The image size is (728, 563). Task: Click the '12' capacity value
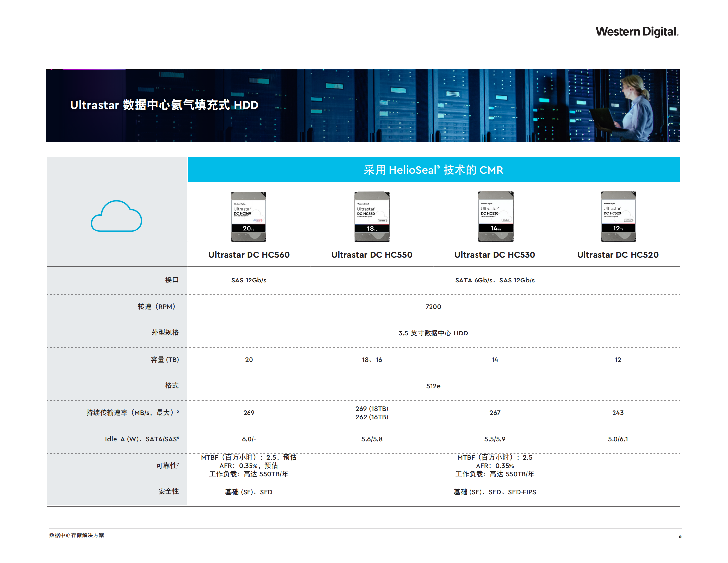pos(618,360)
